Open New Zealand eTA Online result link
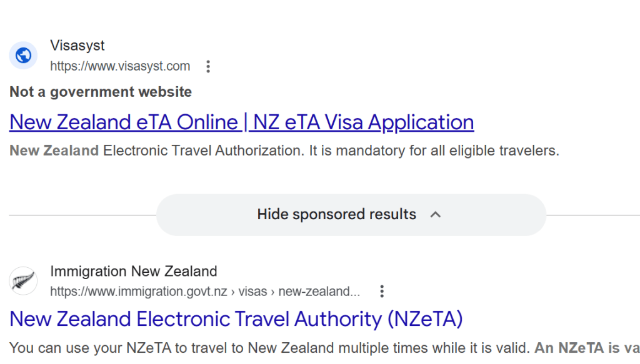The image size is (640, 364). (241, 122)
